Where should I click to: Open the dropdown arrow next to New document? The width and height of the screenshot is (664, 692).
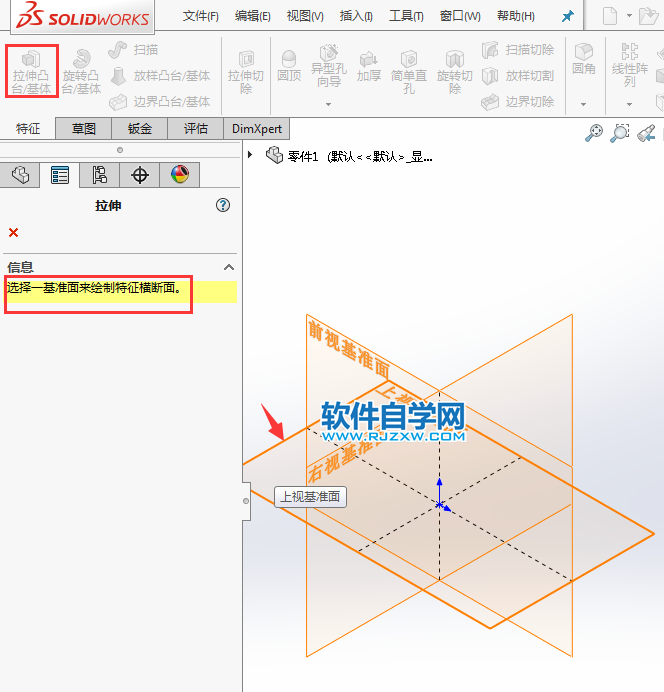[x=629, y=15]
